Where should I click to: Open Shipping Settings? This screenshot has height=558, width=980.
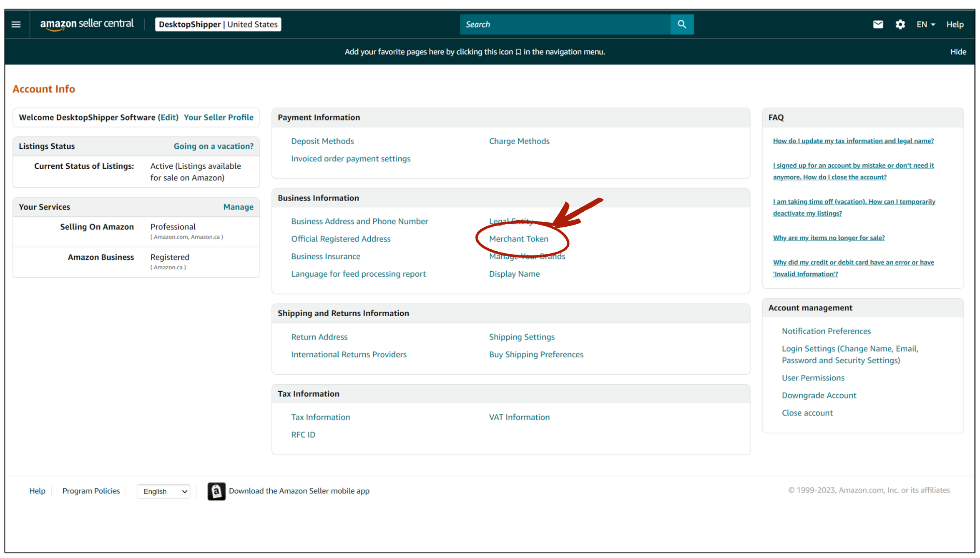pos(522,337)
